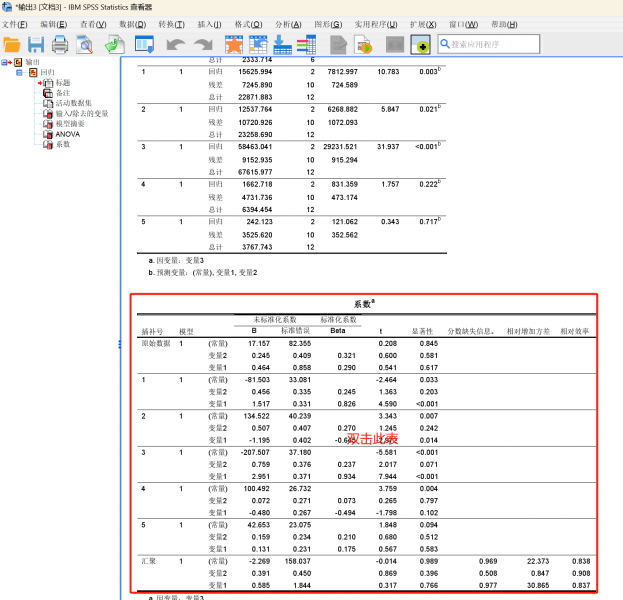The width and height of the screenshot is (623, 600).
Task: Open the 数据(D) menu
Action: (133, 25)
